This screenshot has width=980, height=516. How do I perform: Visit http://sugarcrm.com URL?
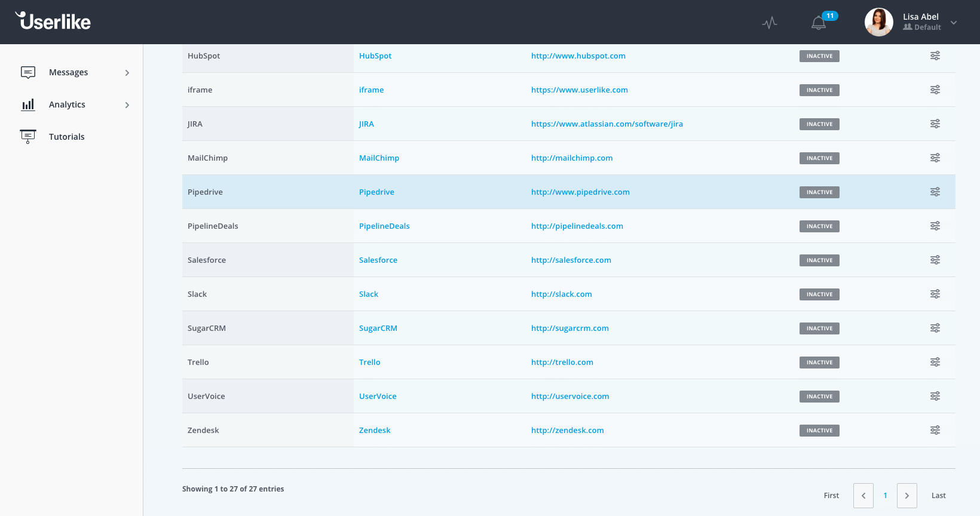coord(570,328)
